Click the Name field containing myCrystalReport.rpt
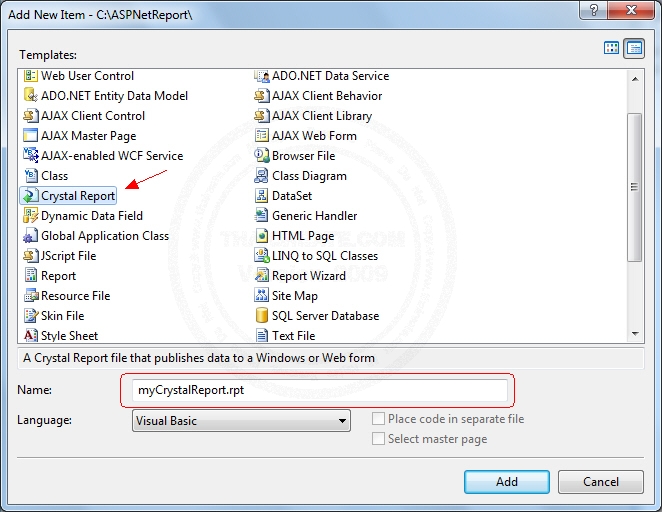Screen dimensions: 662x512 tap(320, 390)
